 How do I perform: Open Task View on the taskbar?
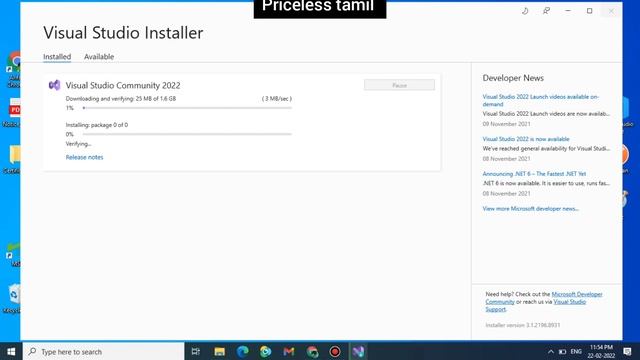click(196, 351)
